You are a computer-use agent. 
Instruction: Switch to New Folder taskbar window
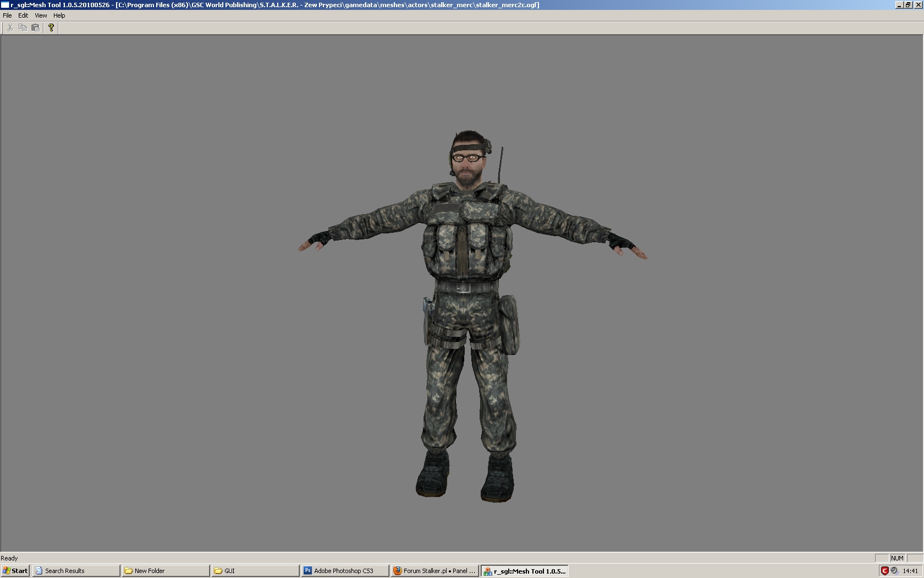(x=166, y=571)
